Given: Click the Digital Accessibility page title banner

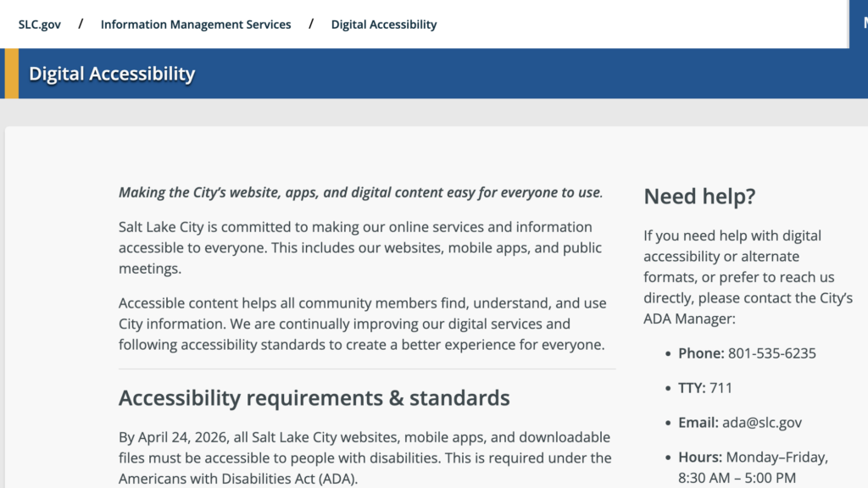Looking at the screenshot, I should (x=112, y=74).
